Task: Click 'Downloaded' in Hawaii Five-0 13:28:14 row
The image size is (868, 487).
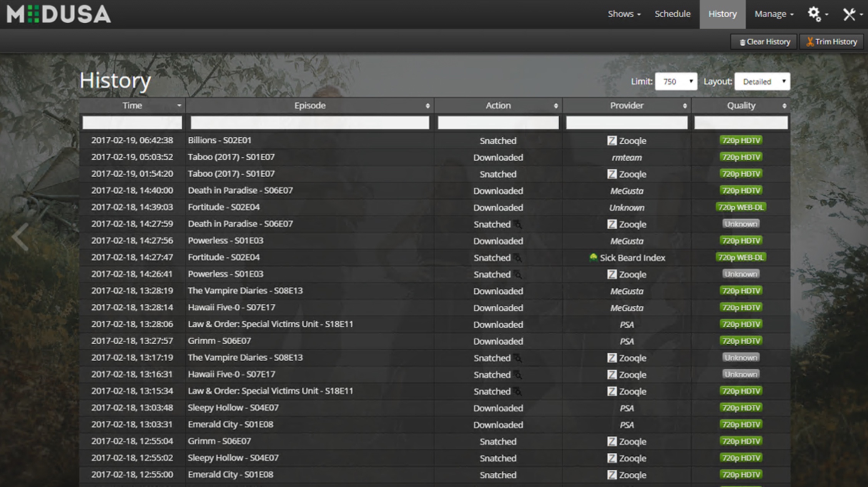Action: [498, 308]
